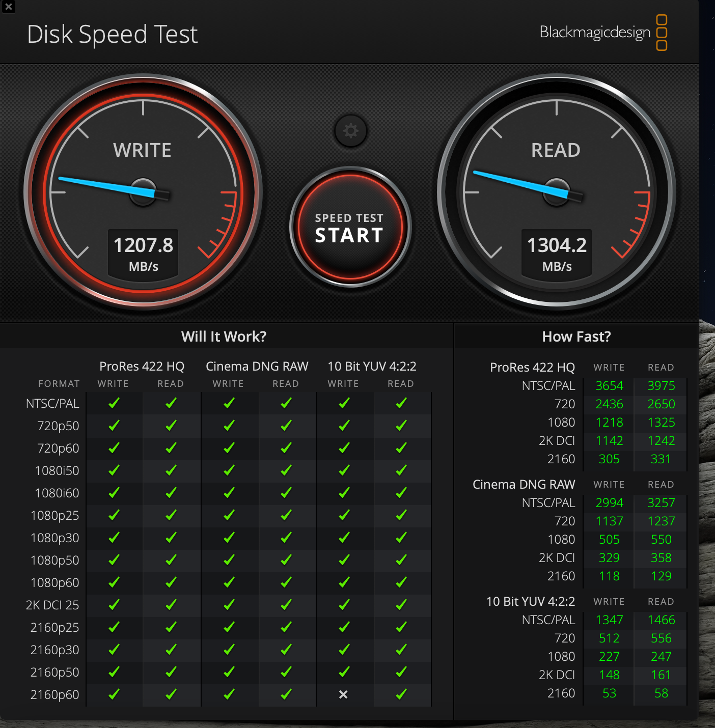715x728 pixels.
Task: Click the 1080p30 Cinema DNG RAW write checkmark
Action: (229, 538)
